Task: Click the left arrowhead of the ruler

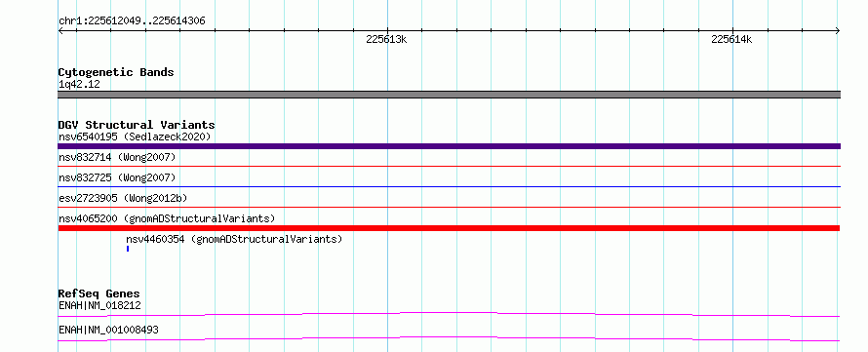Action: coord(60,31)
